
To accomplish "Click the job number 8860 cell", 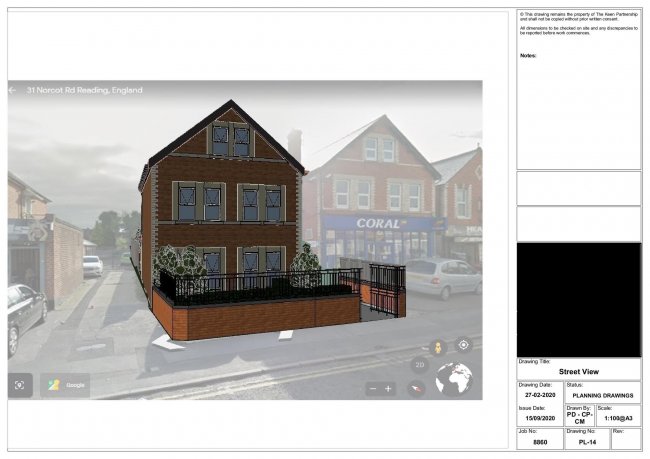I will (x=540, y=441).
